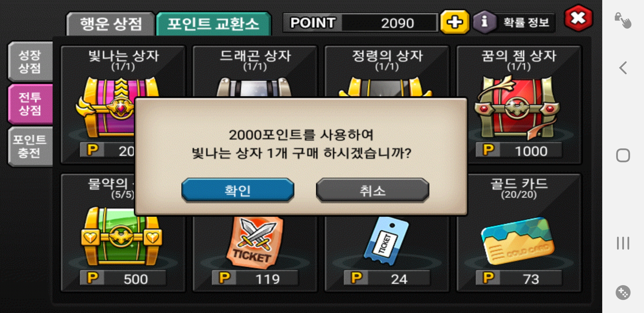Open the 전투 상점 side tab
Image resolution: width=644 pixels, height=313 pixels.
[30, 104]
